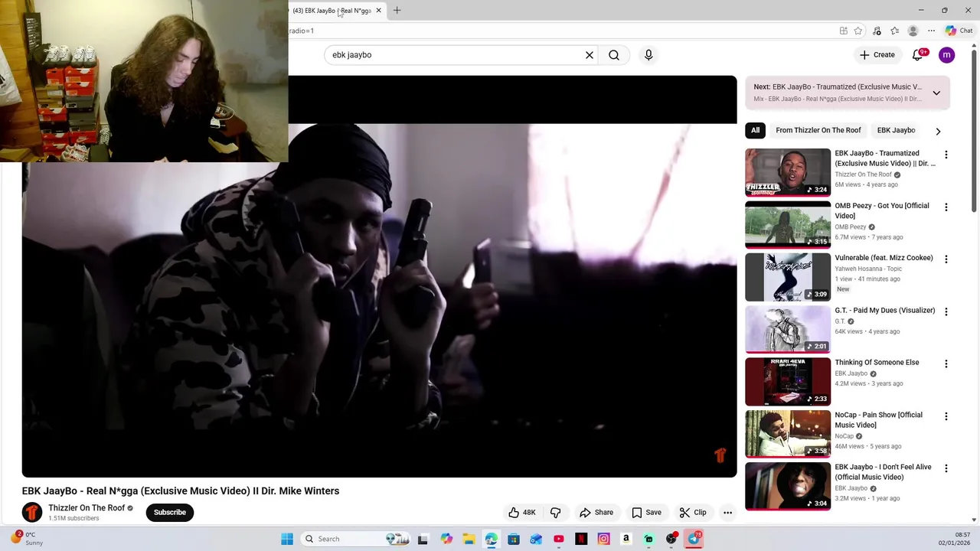Viewport: 980px width, 551px height.
Task: Open options for EBK JaayBo - Traumatized video
Action: click(946, 155)
